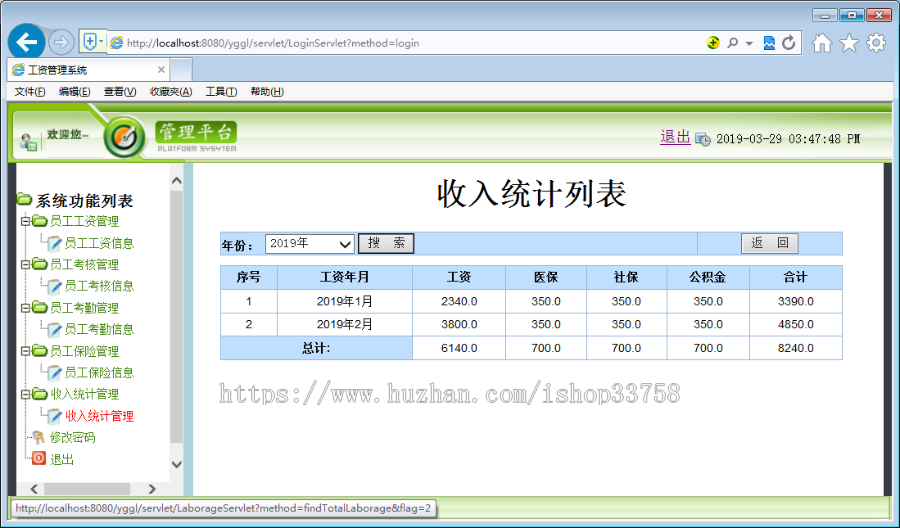
Task: Click the 系统功能列表 root folder icon
Action: pyautogui.click(x=24, y=199)
